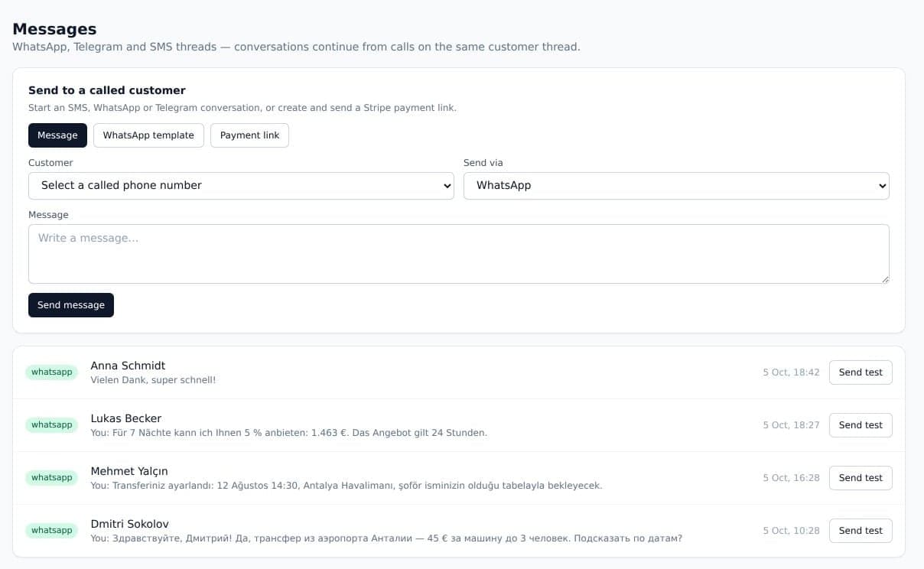924x569 pixels.
Task: Open the Lukas Becker conversation
Action: coord(459,425)
